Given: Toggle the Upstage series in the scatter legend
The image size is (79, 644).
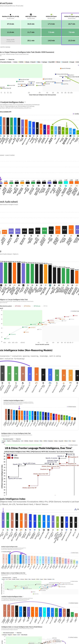Looking at the screenshot, I should click(x=44, y=62).
